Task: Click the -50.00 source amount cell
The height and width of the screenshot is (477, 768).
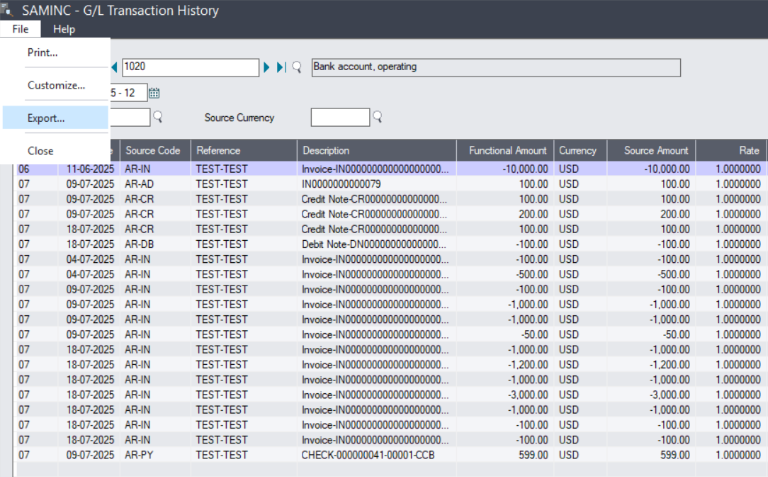Action: click(x=651, y=334)
